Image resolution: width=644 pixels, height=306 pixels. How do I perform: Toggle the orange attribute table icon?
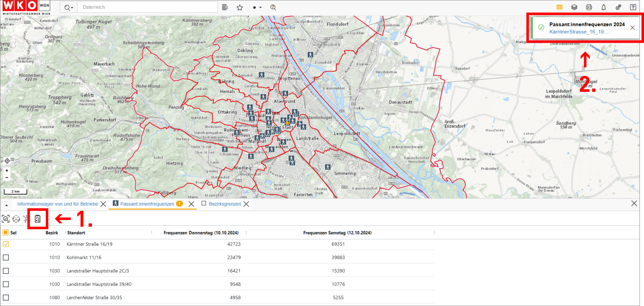click(x=559, y=7)
